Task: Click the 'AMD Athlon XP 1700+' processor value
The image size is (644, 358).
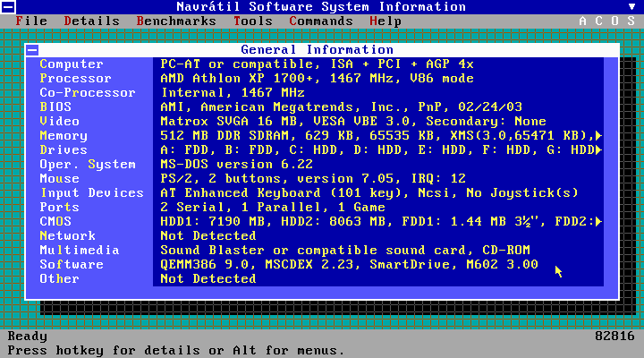Action: [317, 79]
